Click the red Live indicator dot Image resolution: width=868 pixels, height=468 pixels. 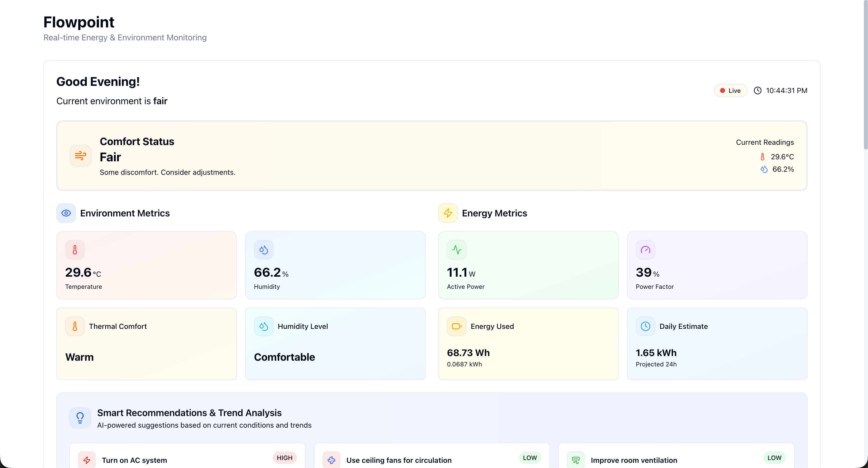[x=723, y=91]
